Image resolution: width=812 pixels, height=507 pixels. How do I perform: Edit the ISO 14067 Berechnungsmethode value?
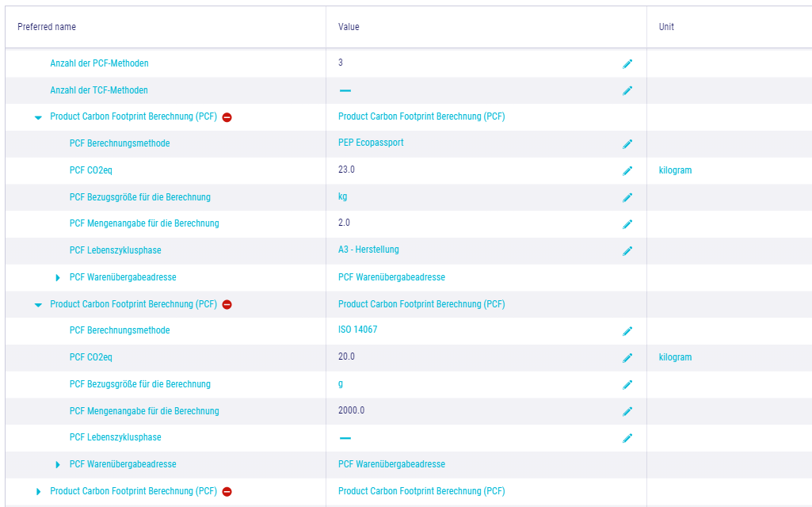coord(627,331)
